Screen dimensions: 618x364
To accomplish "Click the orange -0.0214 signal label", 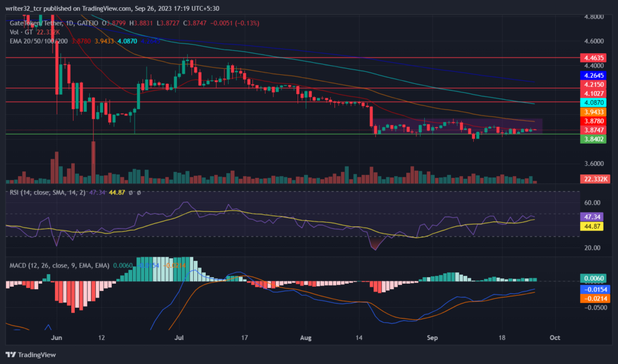I will point(595,299).
